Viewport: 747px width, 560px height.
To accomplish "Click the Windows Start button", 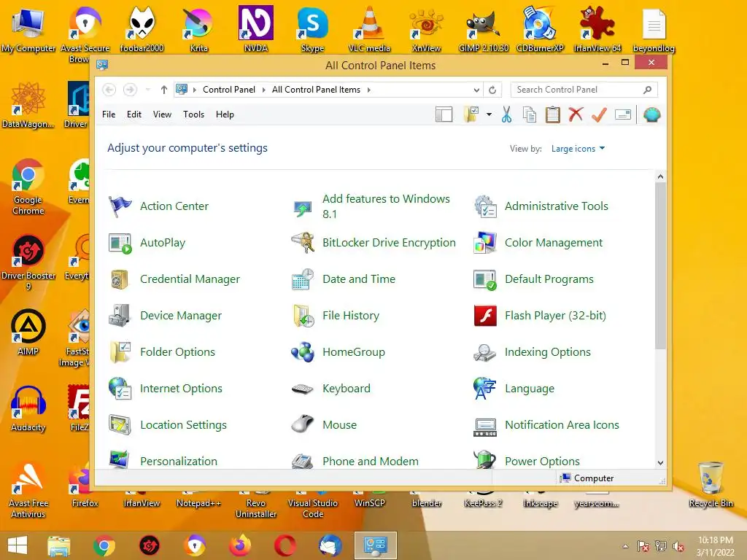I will pyautogui.click(x=18, y=545).
